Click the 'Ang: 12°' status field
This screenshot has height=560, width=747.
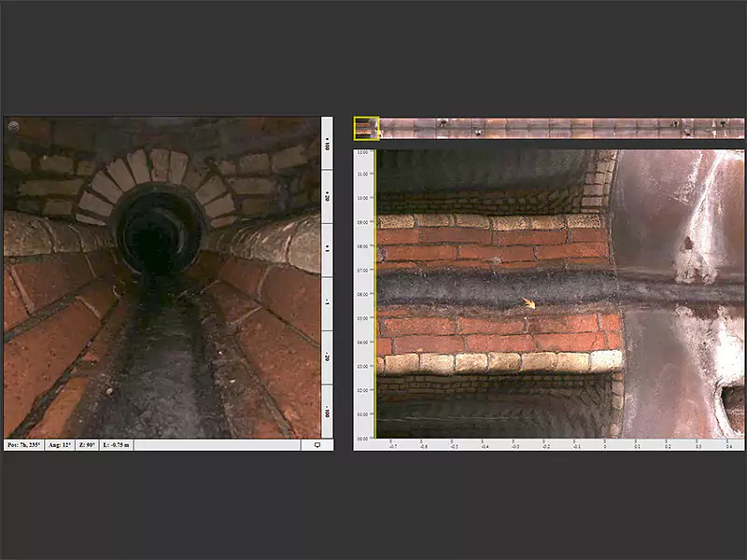tap(60, 445)
